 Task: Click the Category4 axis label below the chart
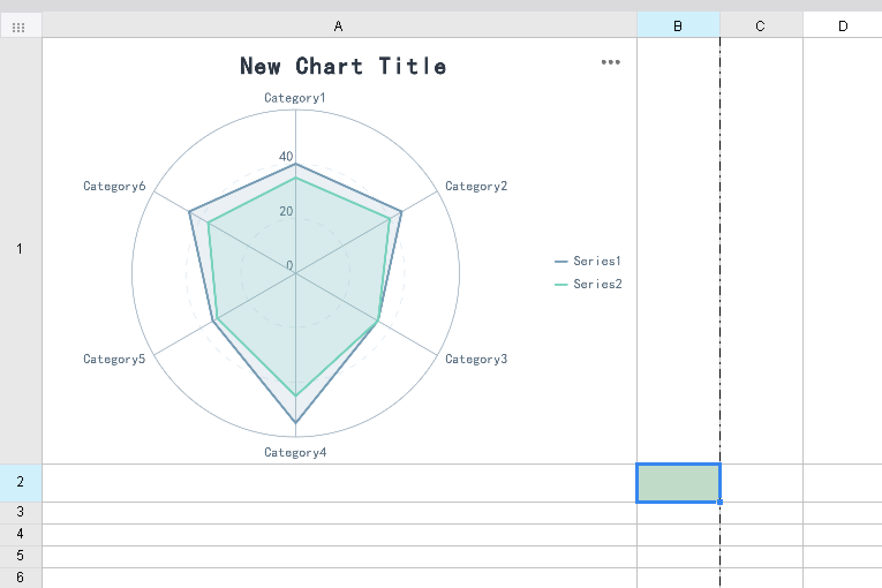click(x=295, y=452)
